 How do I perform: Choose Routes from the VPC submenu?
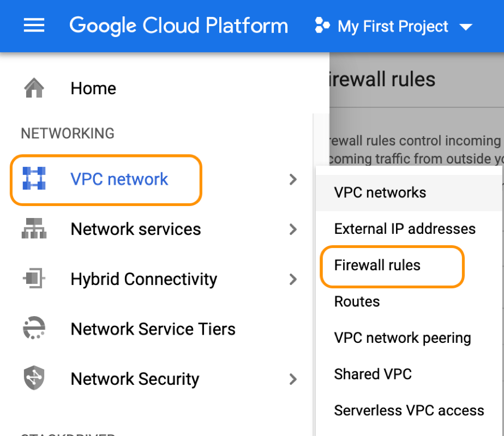pos(357,301)
